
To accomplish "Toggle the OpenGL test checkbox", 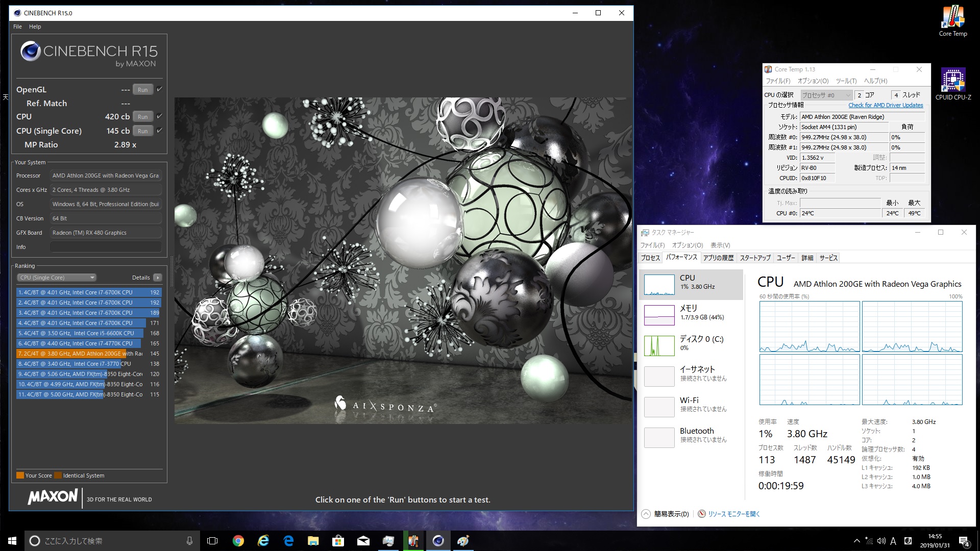I will coord(159,89).
